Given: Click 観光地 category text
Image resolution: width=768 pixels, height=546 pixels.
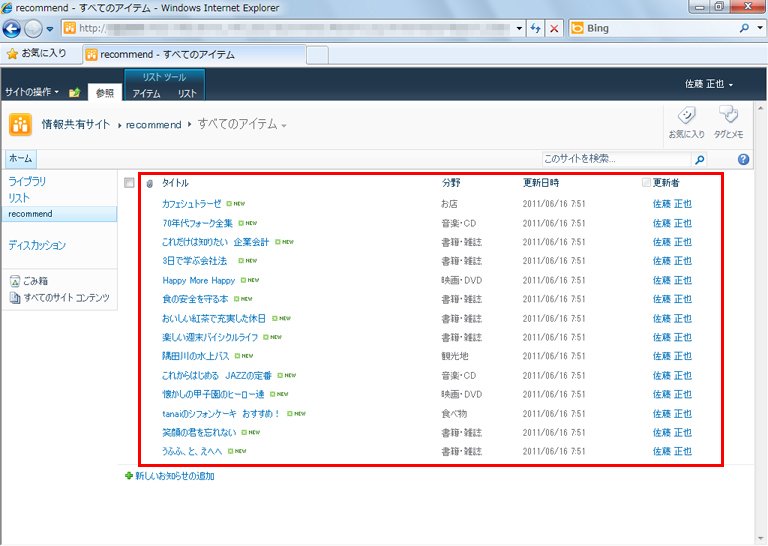Looking at the screenshot, I should tap(455, 356).
